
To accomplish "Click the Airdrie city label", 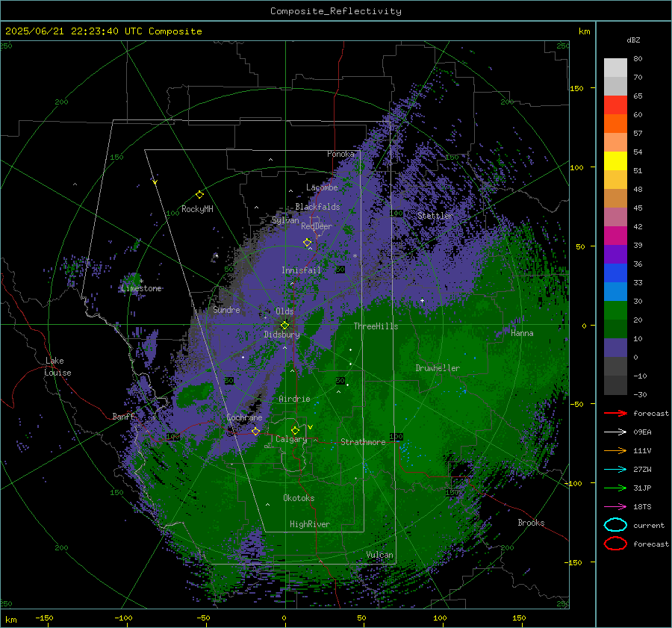I will (294, 399).
